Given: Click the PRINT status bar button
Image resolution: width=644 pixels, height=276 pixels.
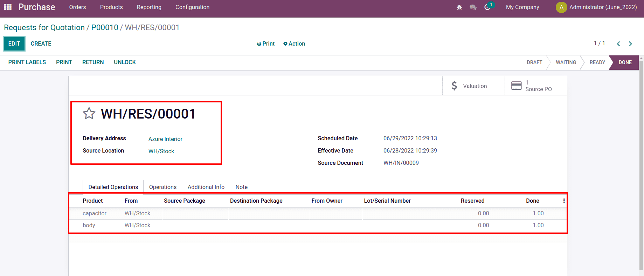Looking at the screenshot, I should click(x=64, y=62).
